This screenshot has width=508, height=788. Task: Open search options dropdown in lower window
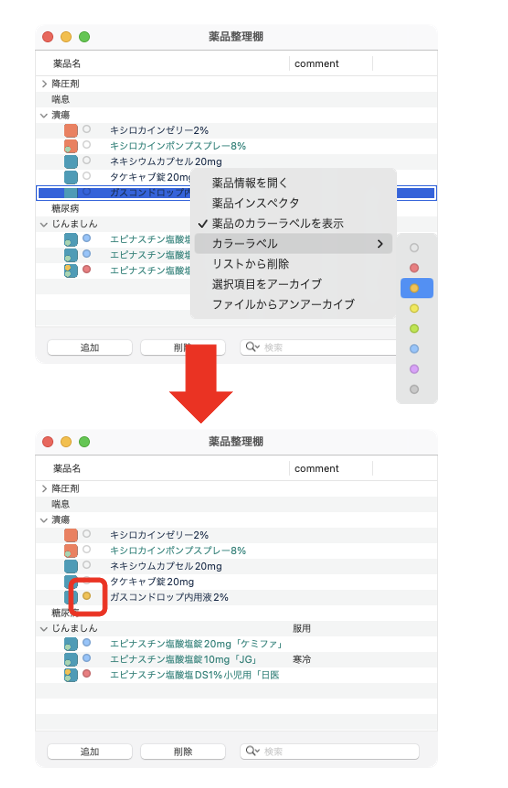[257, 751]
